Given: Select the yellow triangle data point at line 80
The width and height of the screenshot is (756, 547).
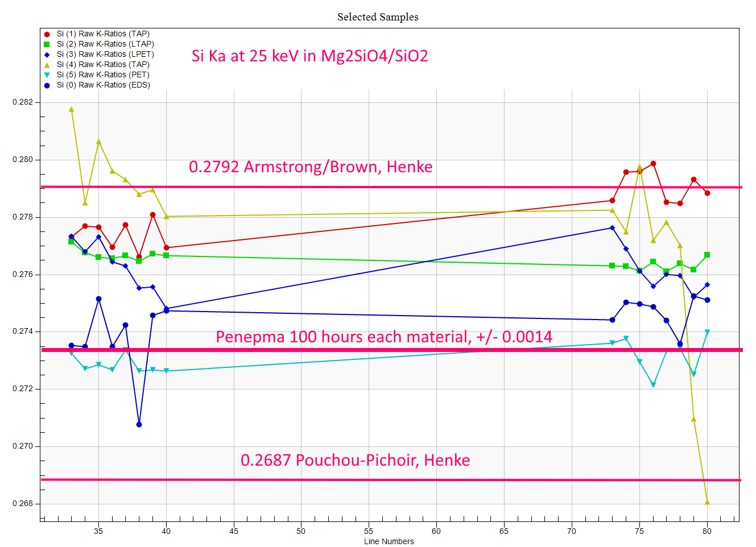Looking at the screenshot, I should (x=707, y=502).
